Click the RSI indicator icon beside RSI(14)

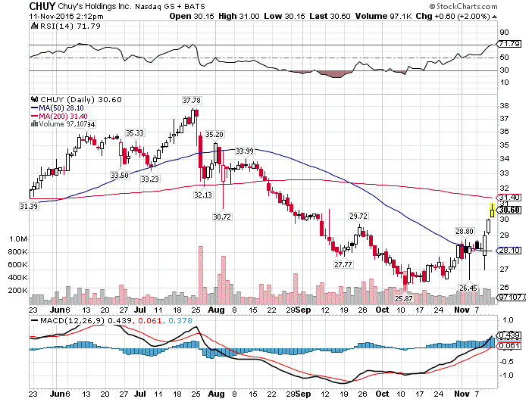34,26
